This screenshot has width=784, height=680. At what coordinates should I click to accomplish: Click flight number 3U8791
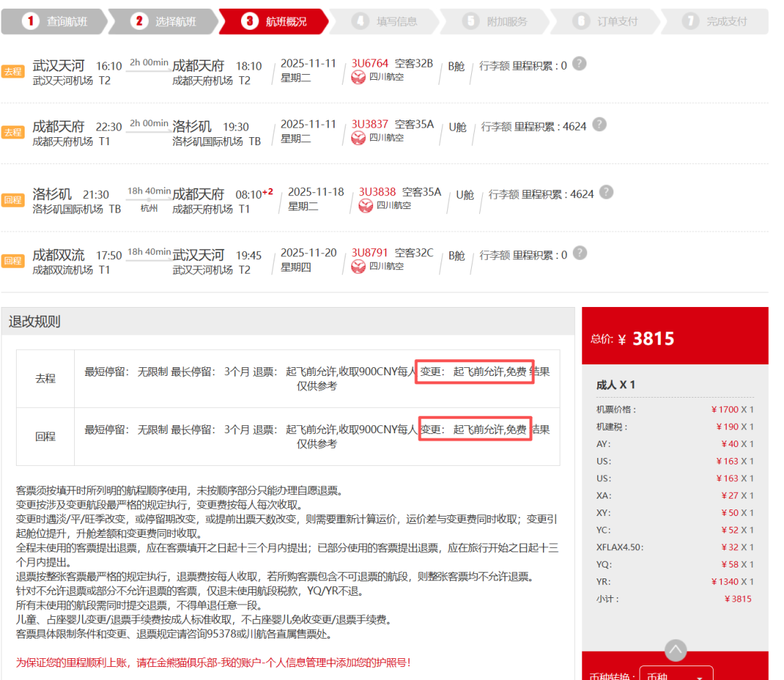click(x=369, y=253)
